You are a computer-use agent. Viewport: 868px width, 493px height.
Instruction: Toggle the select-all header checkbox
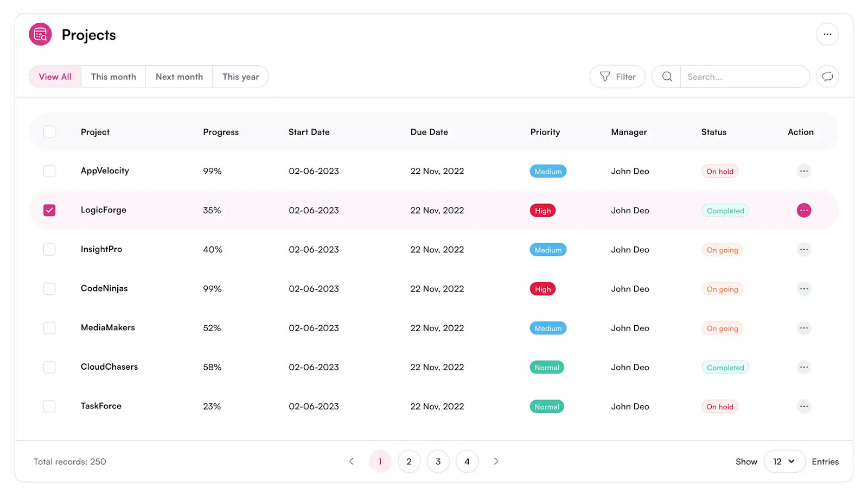pos(49,132)
